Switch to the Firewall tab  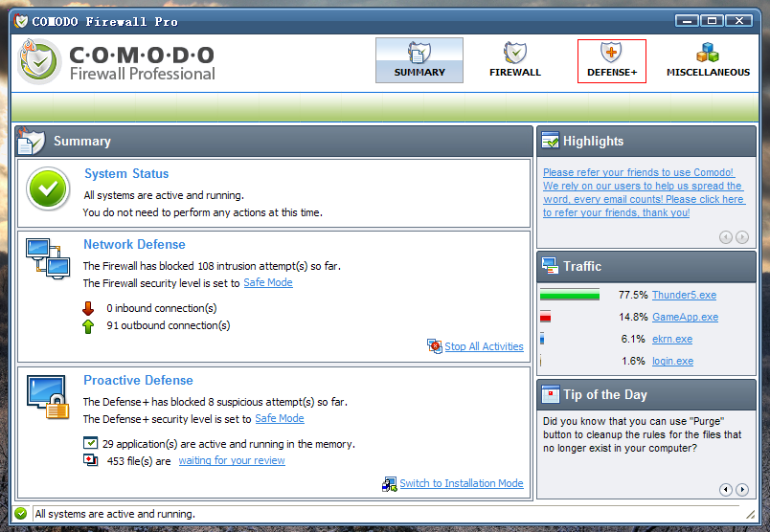pos(515,60)
